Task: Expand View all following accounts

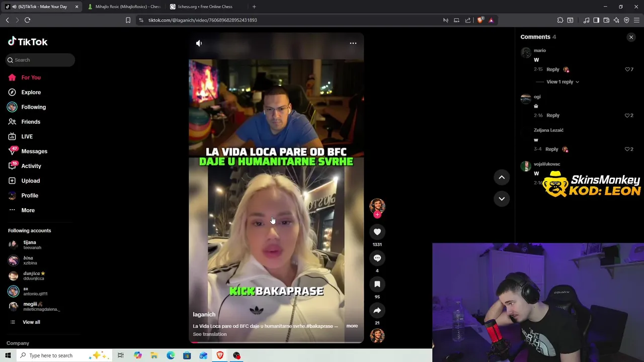Action: point(31,322)
